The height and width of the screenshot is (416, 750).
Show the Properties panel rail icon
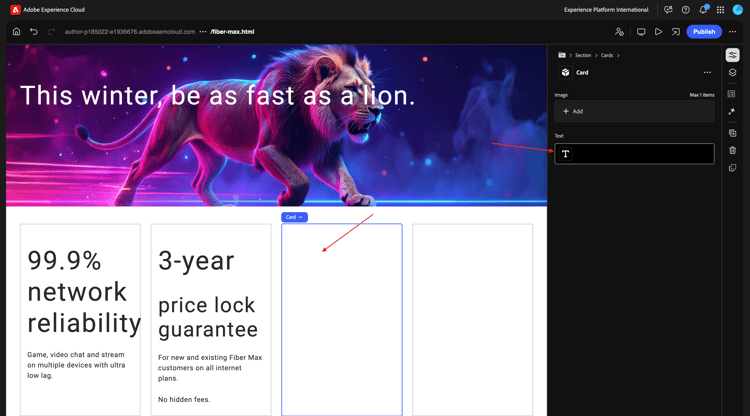coord(732,55)
